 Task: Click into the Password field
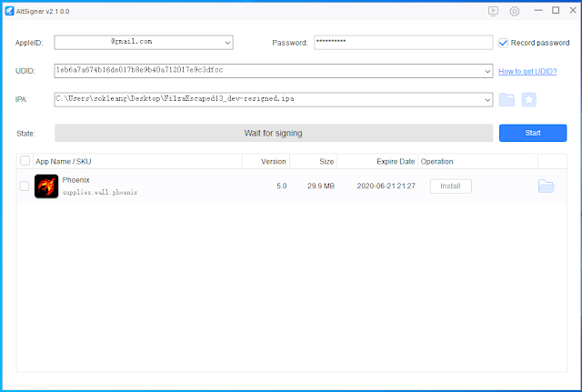pyautogui.click(x=403, y=43)
